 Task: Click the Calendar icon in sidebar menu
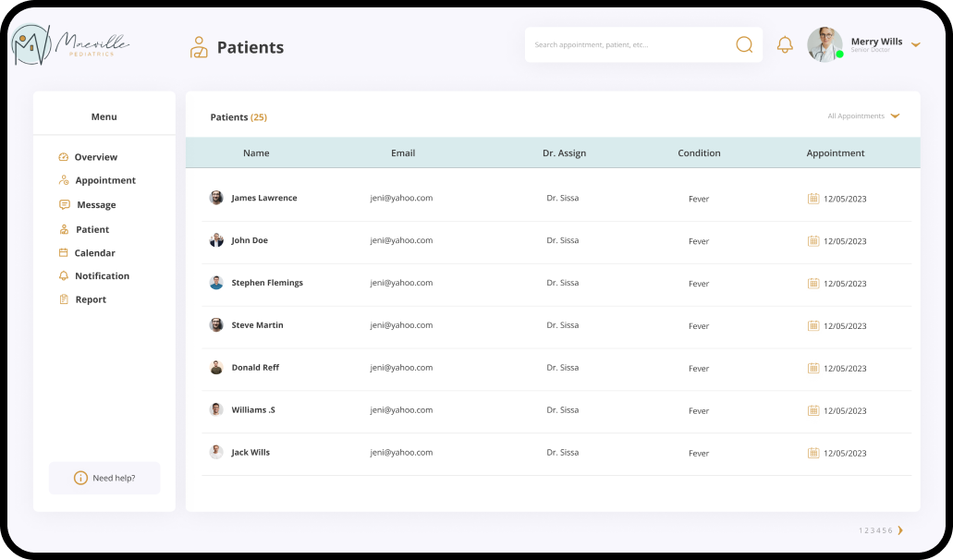point(63,252)
